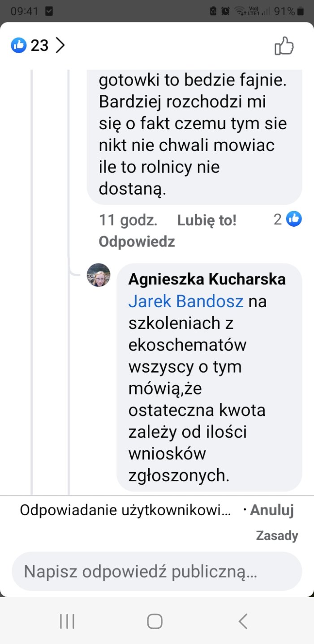Tap the comment bubble ending with "dostaną."
The height and width of the screenshot is (644, 314).
point(194,134)
